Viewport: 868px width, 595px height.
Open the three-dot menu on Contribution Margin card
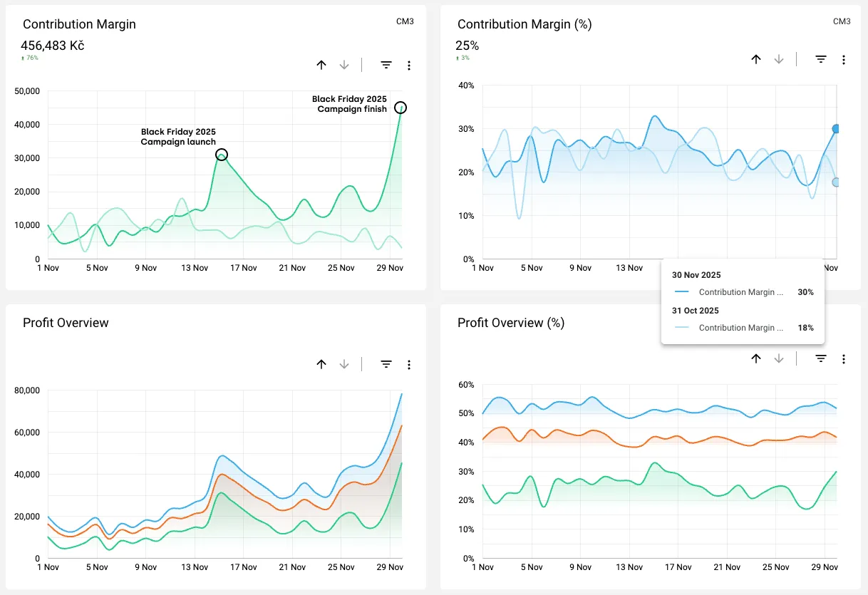409,65
